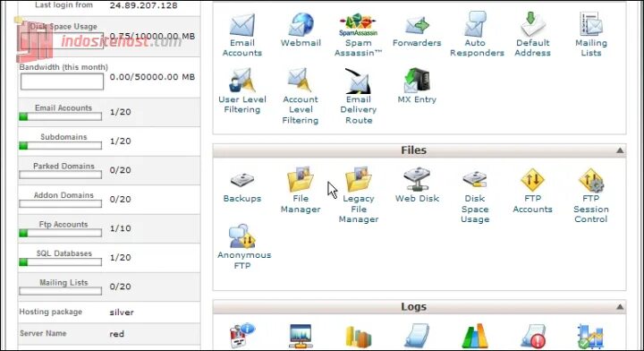Click the Bandwidth (this month) label
The height and width of the screenshot is (351, 644).
64,67
